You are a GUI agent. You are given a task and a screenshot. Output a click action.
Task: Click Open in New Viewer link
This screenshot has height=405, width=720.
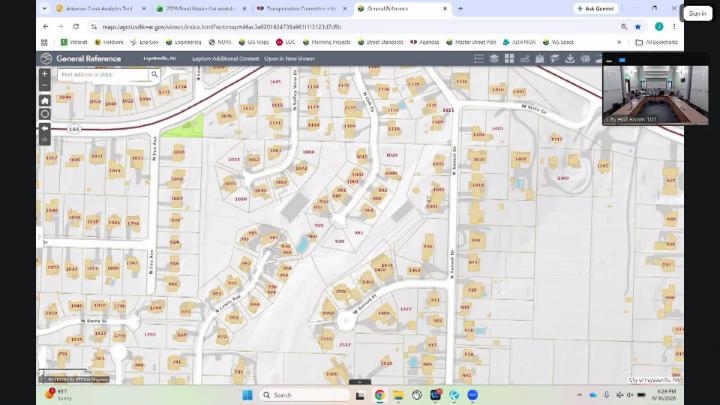289,59
